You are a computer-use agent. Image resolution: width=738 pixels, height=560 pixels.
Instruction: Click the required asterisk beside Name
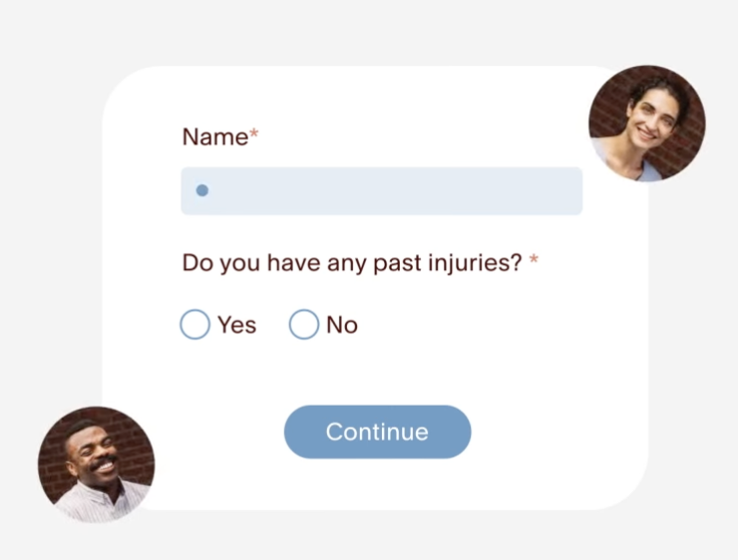pyautogui.click(x=254, y=135)
